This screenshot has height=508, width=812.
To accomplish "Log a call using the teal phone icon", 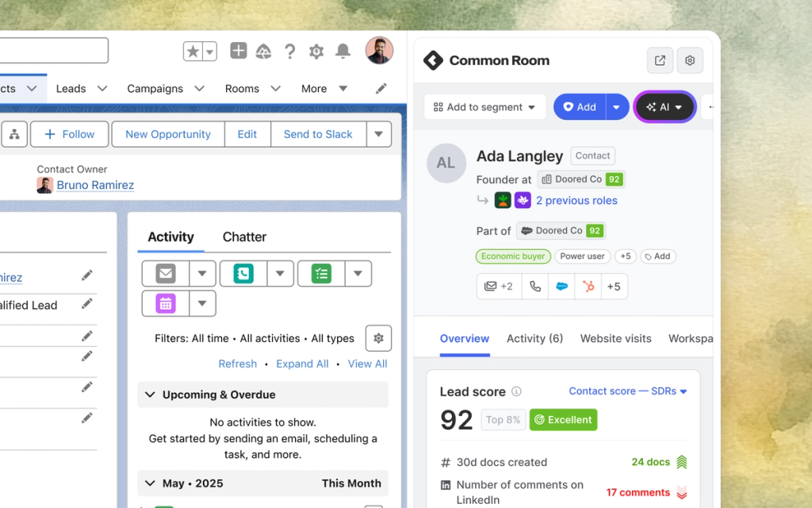I will (243, 273).
